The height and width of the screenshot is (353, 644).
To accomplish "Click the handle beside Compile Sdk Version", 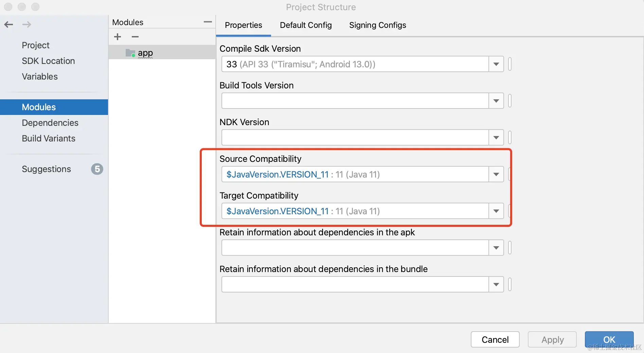I will [x=510, y=64].
